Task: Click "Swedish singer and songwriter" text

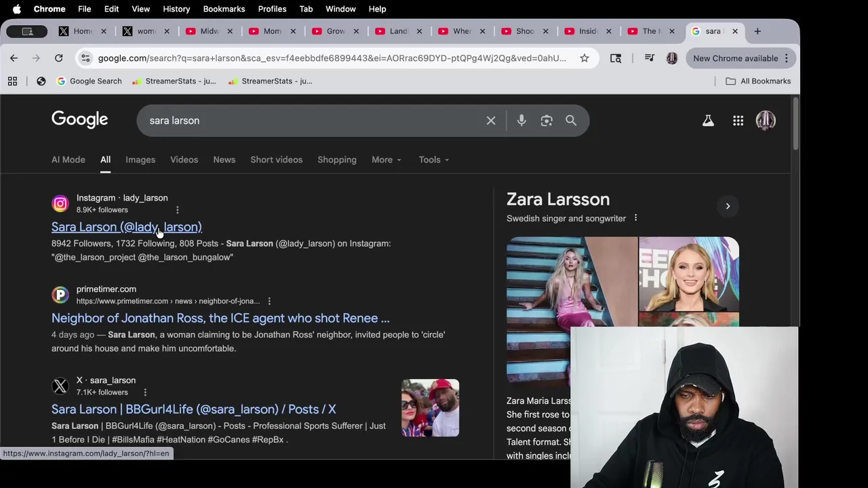Action: (566, 218)
